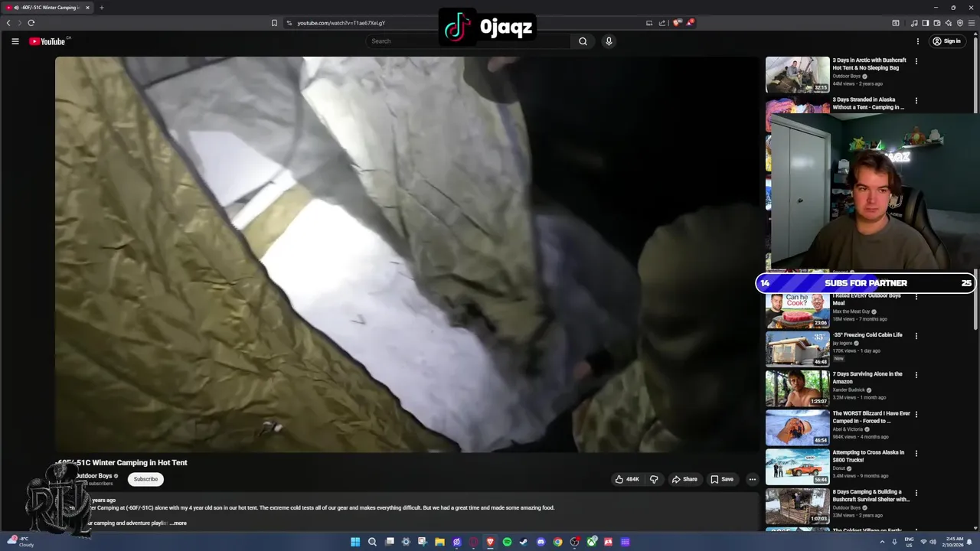Open Discord from taskbar

(x=541, y=542)
